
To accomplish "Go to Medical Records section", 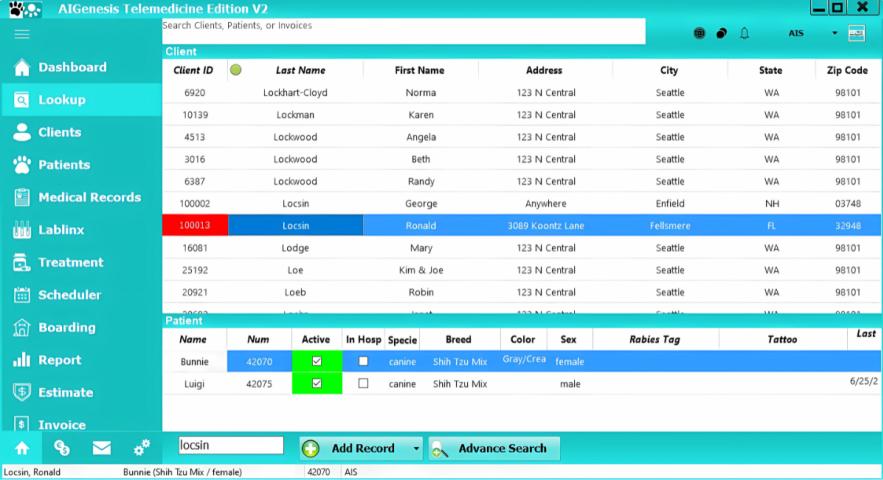I will point(89,197).
